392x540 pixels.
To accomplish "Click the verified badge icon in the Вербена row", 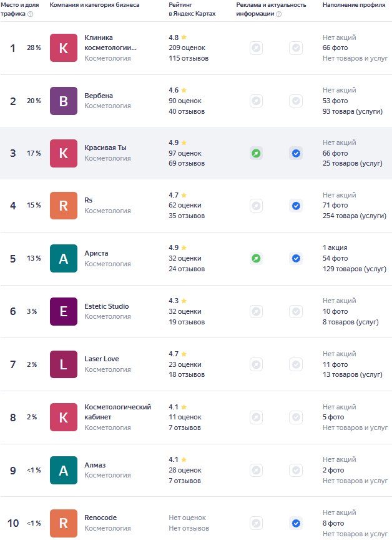I will tap(296, 101).
